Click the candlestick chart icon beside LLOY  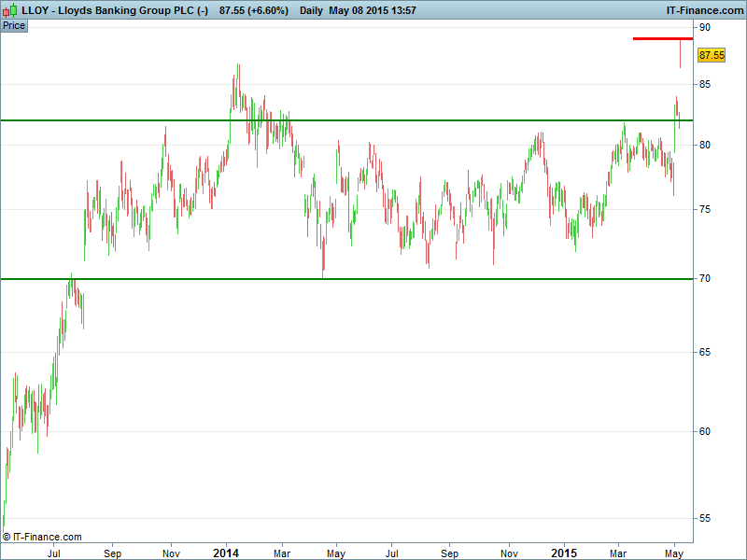(x=9, y=10)
